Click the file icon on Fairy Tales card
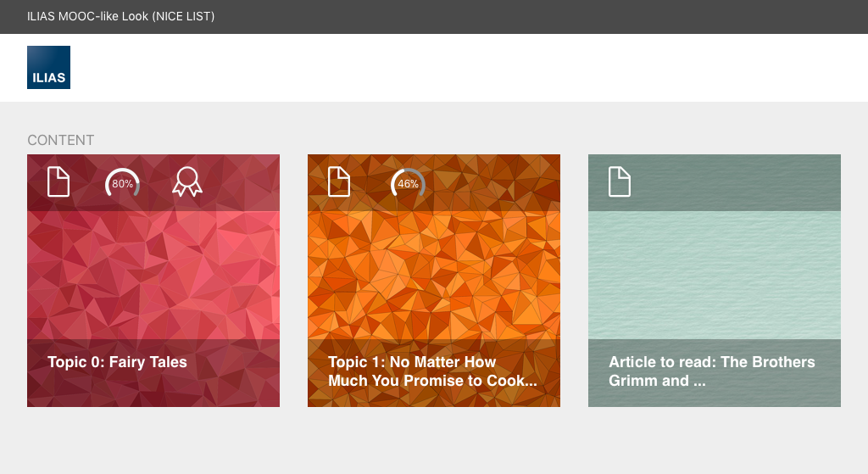Screen dimensions: 868x474 (58, 182)
